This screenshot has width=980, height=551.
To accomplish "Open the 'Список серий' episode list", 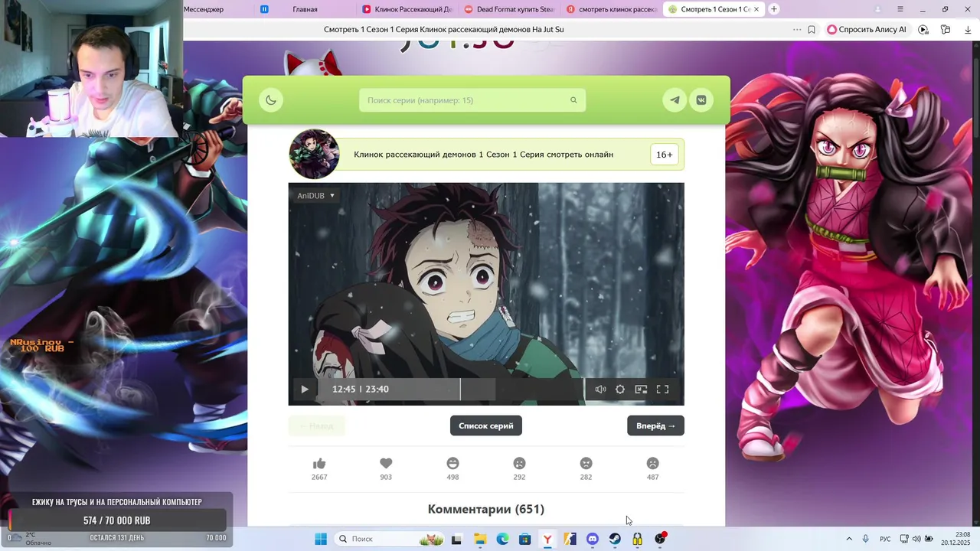I will pyautogui.click(x=486, y=425).
